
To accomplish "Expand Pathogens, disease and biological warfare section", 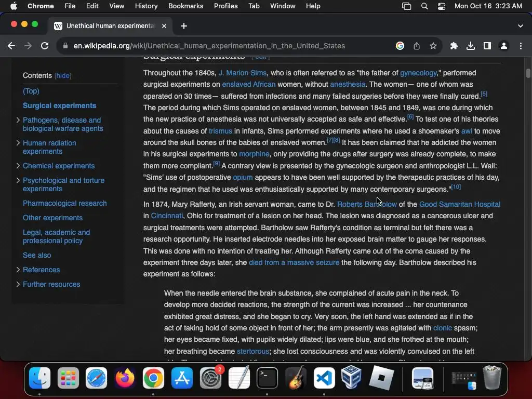I will [x=18, y=120].
